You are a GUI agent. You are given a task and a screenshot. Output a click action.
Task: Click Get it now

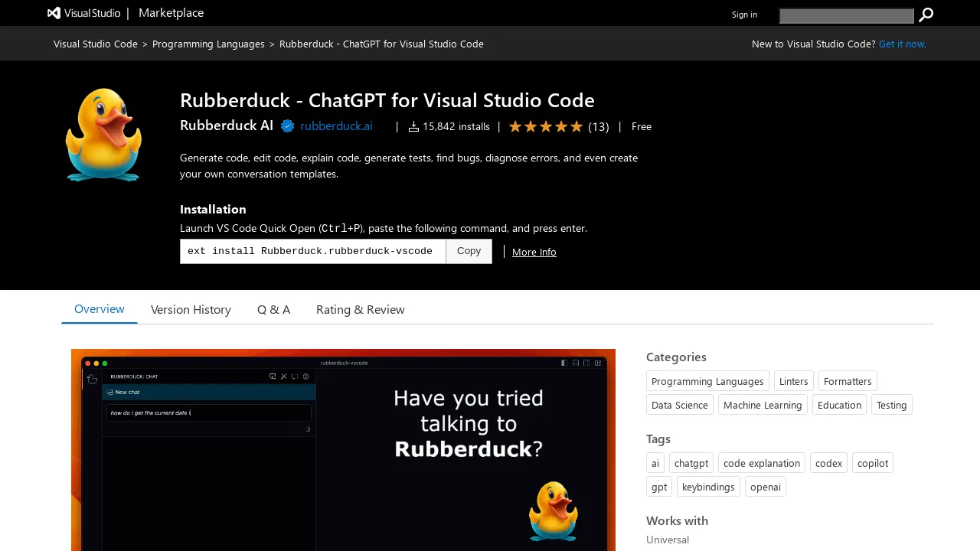coord(902,44)
